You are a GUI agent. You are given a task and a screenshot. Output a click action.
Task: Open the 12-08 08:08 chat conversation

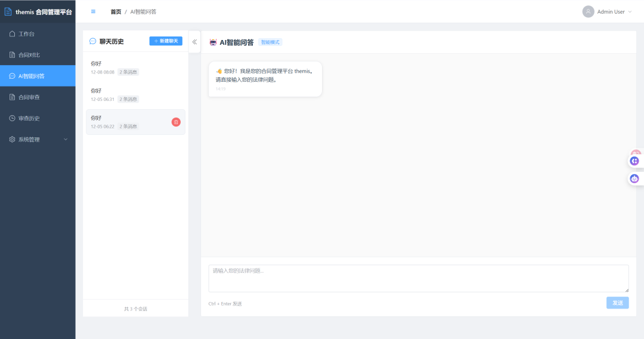coord(135,68)
